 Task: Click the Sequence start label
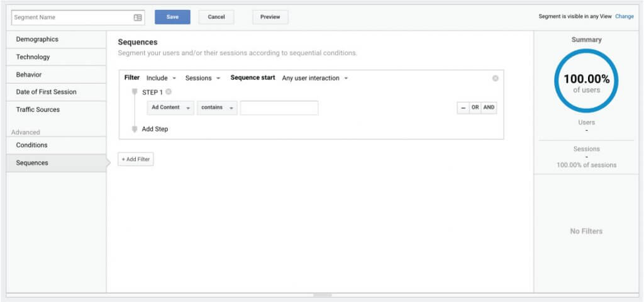253,77
